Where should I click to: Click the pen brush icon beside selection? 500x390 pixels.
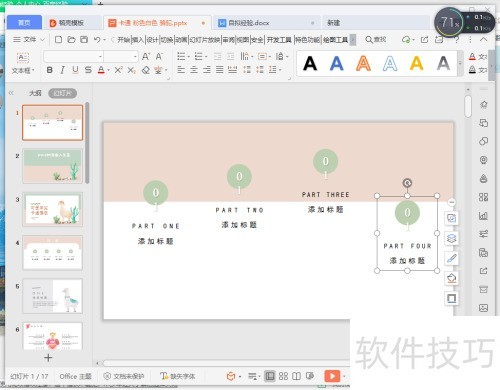[451, 258]
